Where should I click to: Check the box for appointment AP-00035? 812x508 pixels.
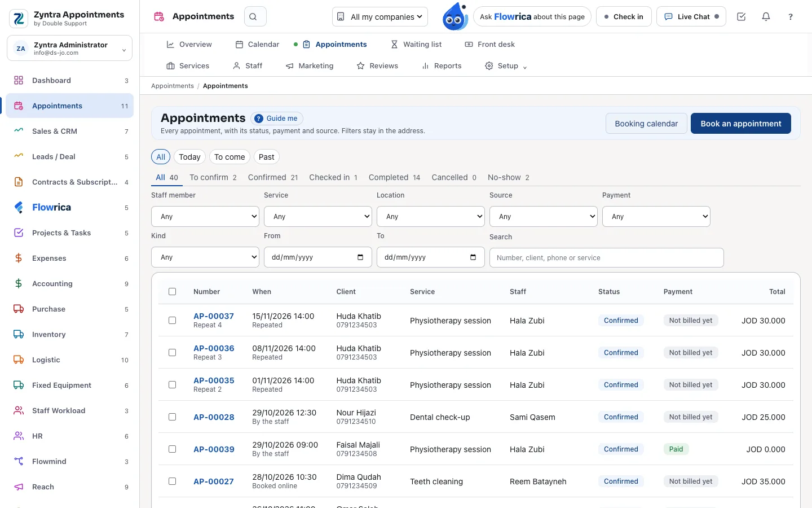173,384
